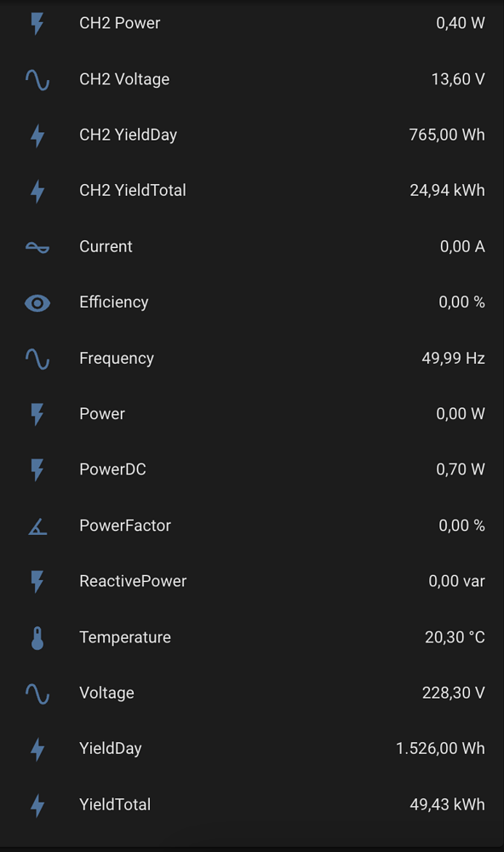Click the CH2 YieldTotal label
The height and width of the screenshot is (852, 504).
(x=133, y=190)
